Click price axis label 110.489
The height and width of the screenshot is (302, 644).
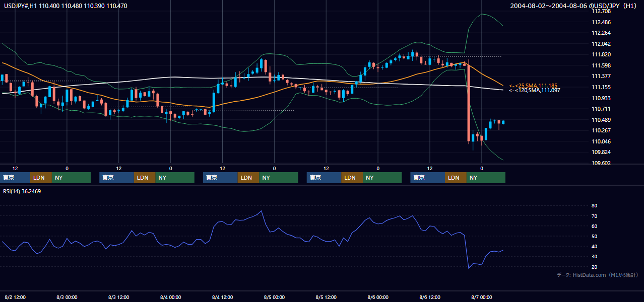[601, 120]
